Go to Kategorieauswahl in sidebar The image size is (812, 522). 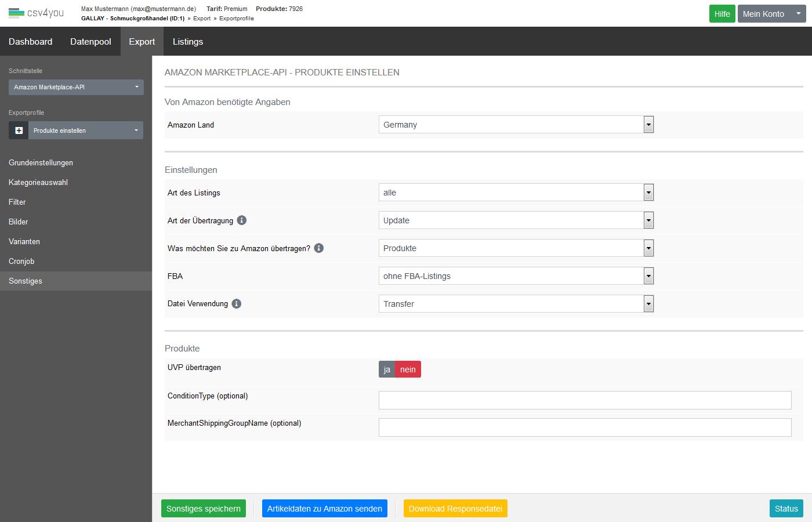coord(38,183)
